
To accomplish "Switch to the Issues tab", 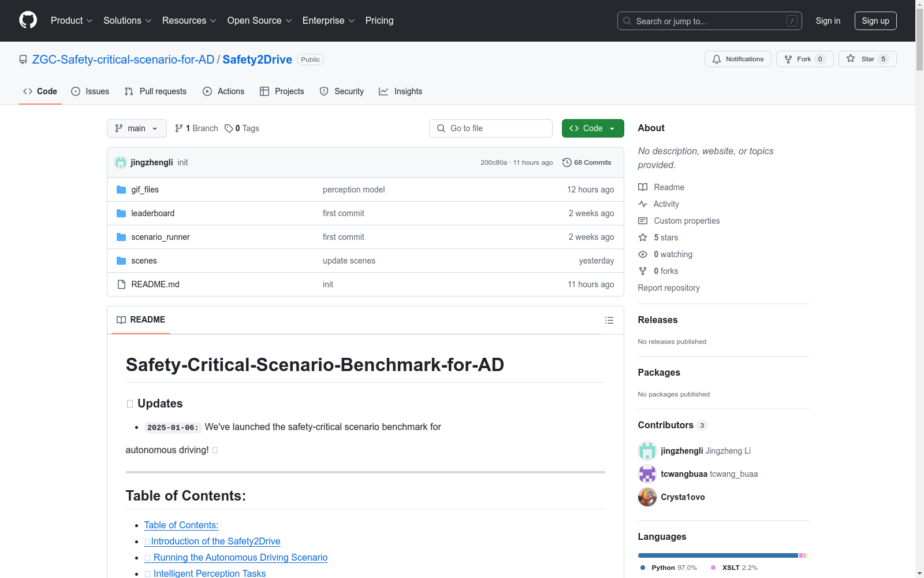I will (x=90, y=91).
